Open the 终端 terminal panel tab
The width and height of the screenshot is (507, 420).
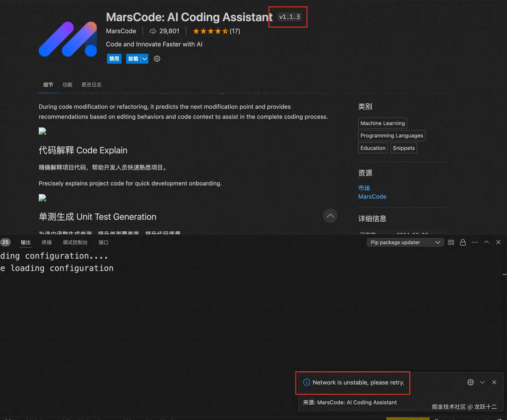click(x=47, y=242)
